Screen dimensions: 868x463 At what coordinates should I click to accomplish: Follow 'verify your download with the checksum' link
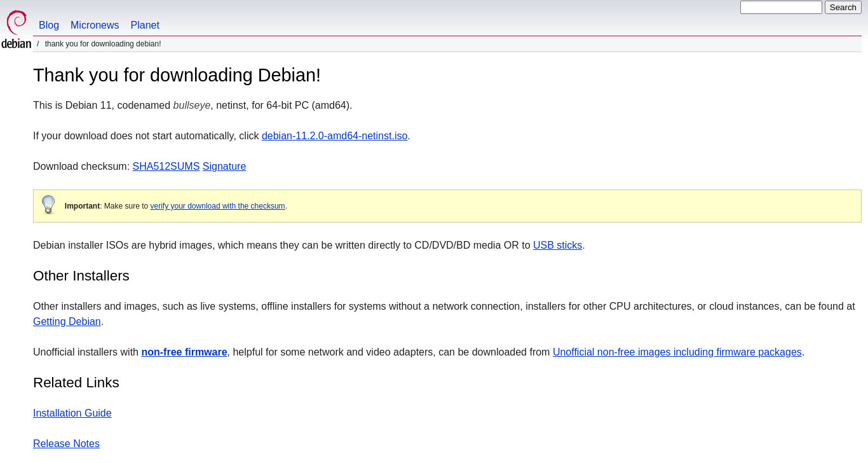click(x=217, y=206)
